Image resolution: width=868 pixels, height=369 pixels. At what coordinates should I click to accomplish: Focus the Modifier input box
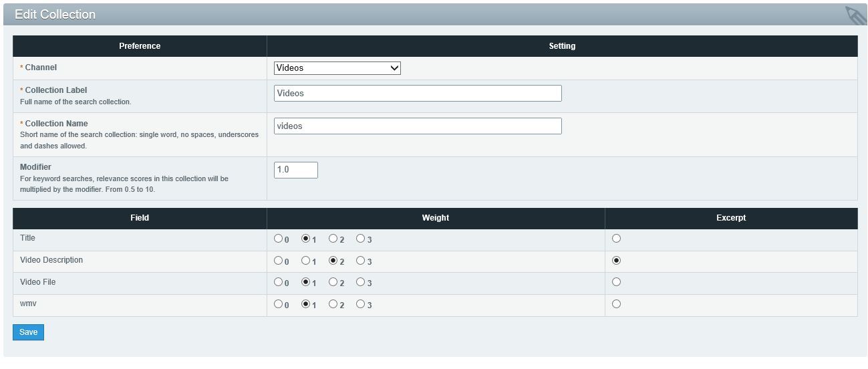(295, 170)
